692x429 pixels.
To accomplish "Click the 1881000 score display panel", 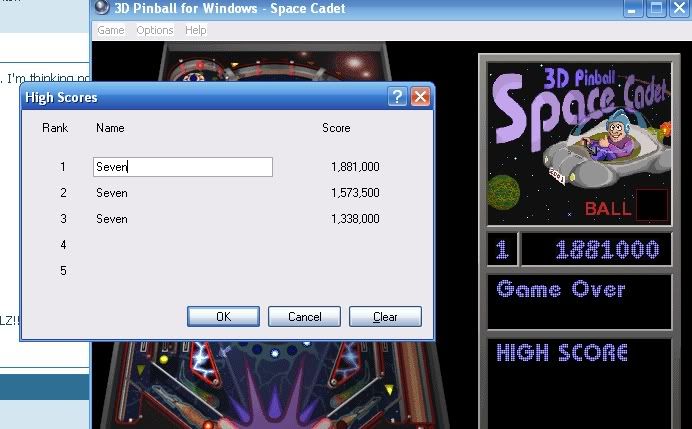I will (596, 249).
